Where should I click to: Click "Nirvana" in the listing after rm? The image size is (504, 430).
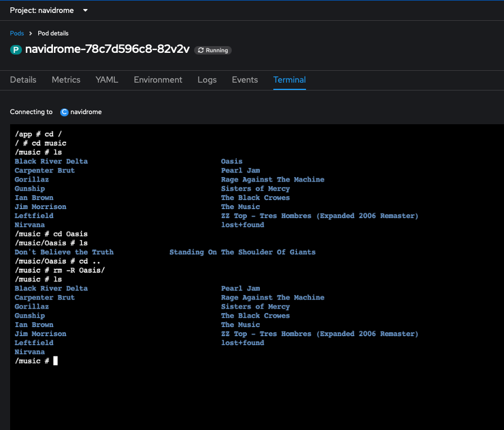pos(30,352)
